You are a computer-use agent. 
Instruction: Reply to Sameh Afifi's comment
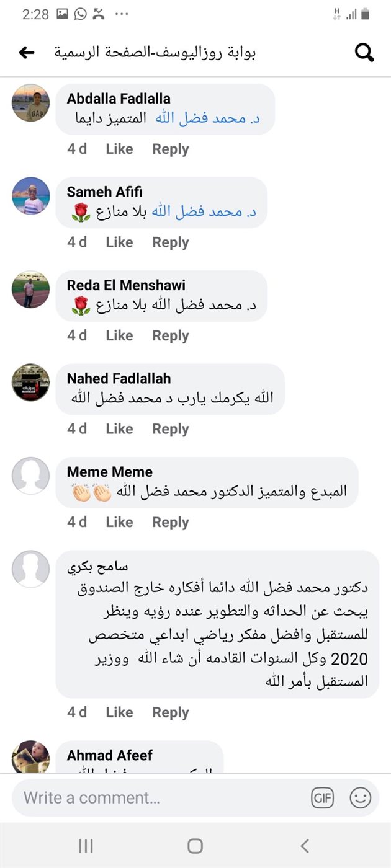click(170, 242)
